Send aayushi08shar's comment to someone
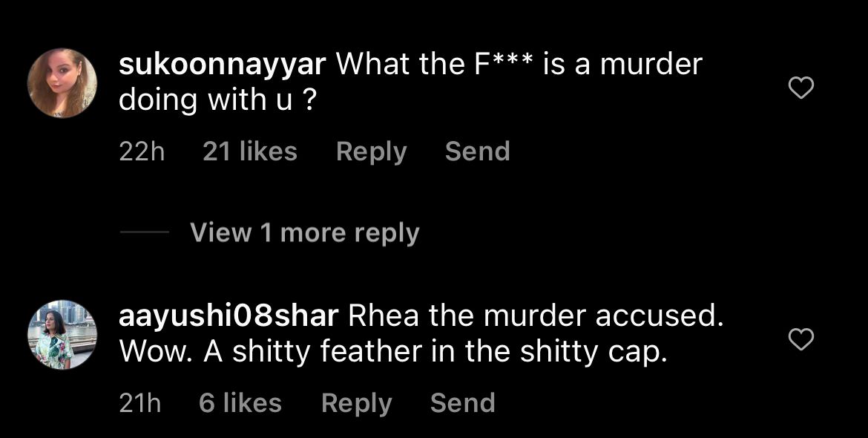This screenshot has width=868, height=438. point(462,403)
